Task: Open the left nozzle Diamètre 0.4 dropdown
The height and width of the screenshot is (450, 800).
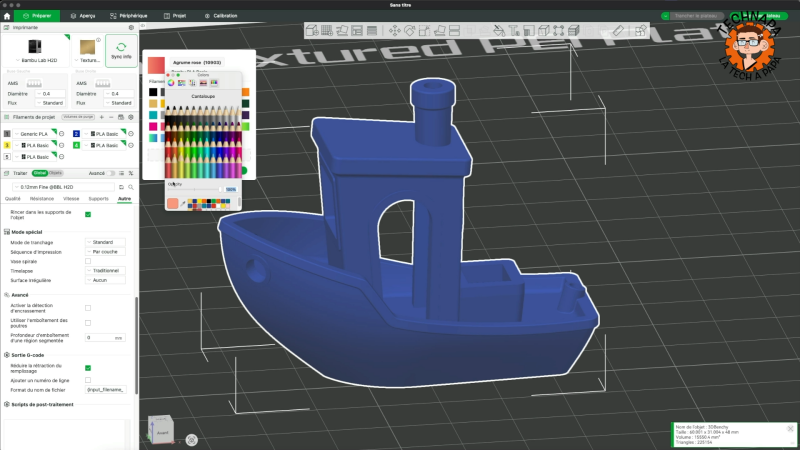Action: 50,94
